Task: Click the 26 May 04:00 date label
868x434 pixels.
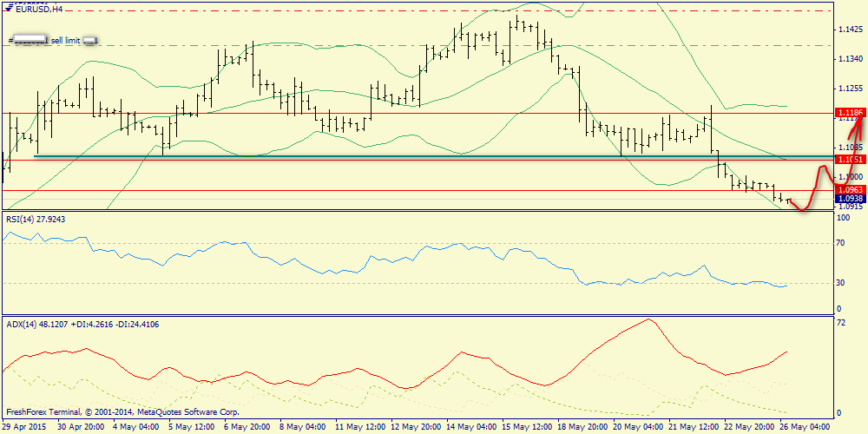Action: (805, 427)
